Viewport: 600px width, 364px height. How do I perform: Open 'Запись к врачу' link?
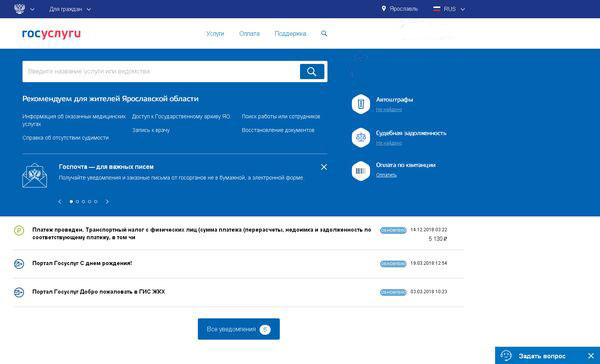(x=151, y=130)
